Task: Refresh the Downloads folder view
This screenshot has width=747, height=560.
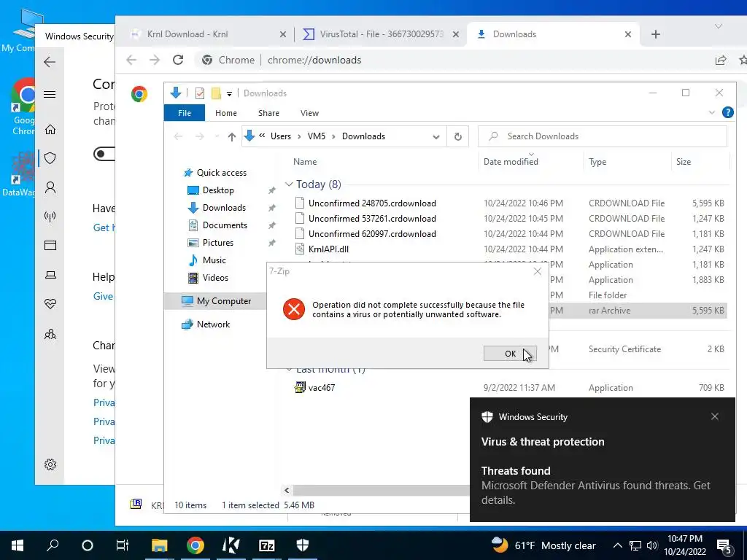Action: (x=458, y=136)
